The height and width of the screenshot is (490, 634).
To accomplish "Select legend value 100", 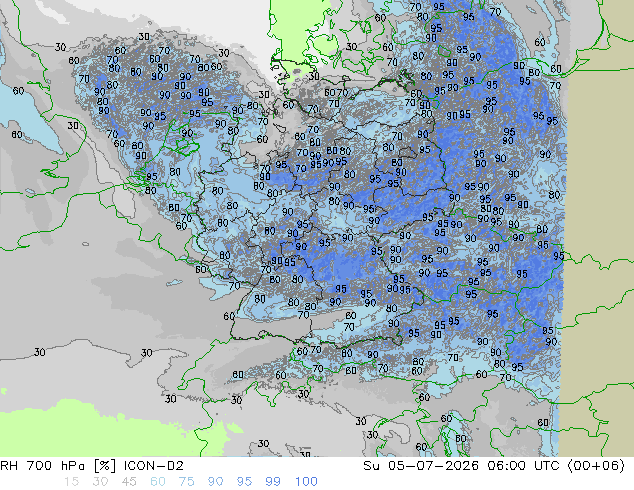I will pyautogui.click(x=306, y=482).
